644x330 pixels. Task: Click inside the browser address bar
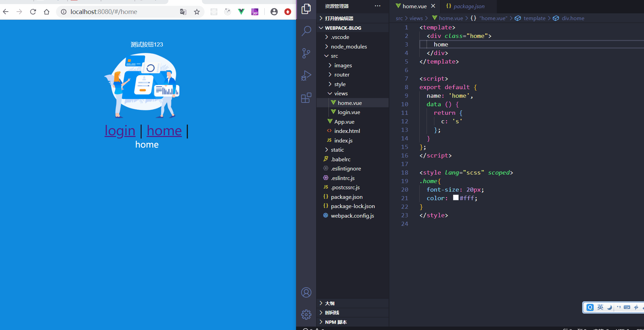click(x=120, y=12)
